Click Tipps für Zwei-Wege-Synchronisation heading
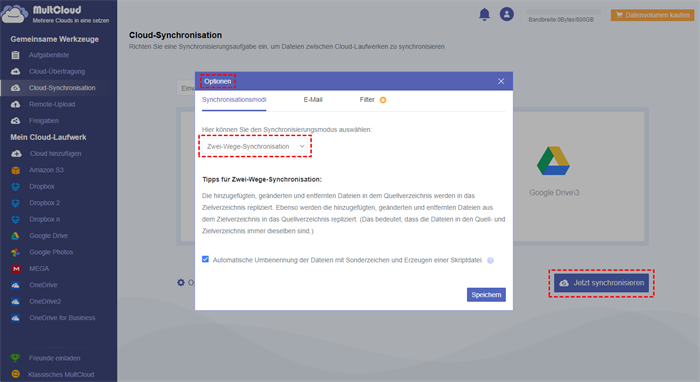Image resolution: width=700 pixels, height=382 pixels. [x=262, y=179]
